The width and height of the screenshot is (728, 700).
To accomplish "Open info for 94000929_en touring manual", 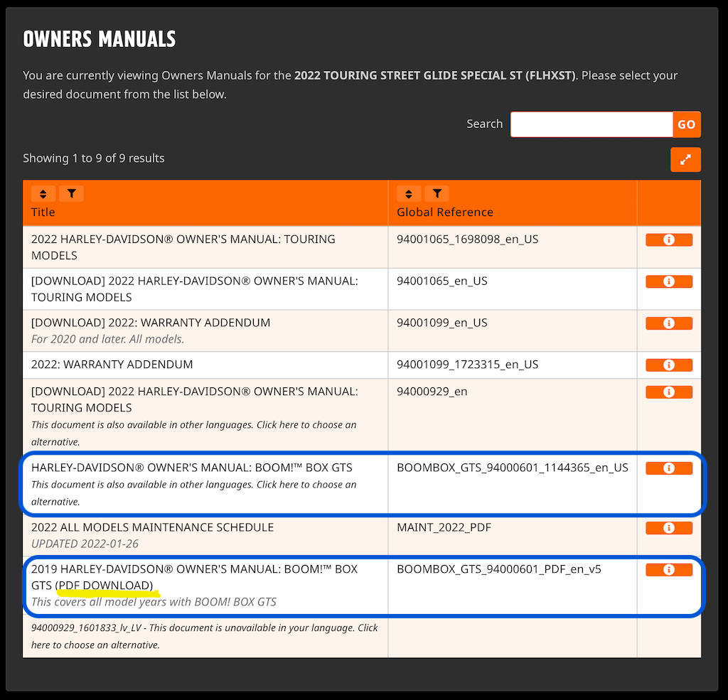I will [x=668, y=392].
